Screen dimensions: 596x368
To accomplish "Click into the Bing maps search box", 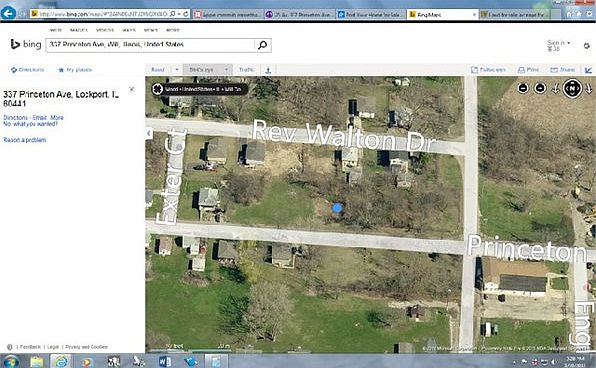I will (x=150, y=45).
